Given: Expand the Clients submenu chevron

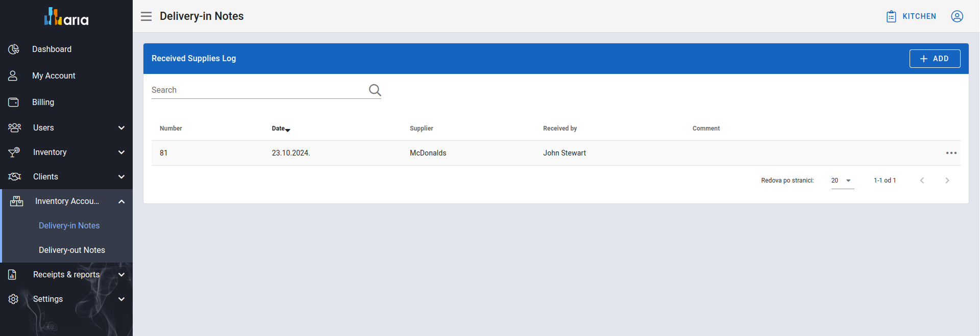Looking at the screenshot, I should pyautogui.click(x=121, y=176).
